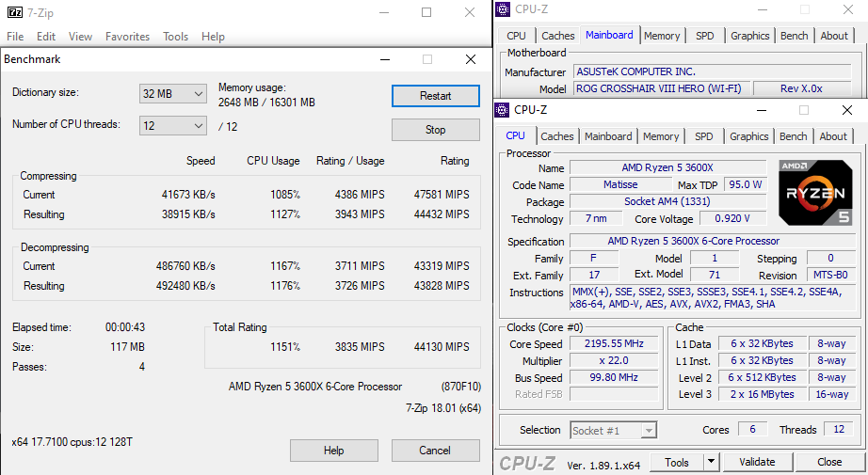Click the Compressing Current speed 41673 KB/s
The width and height of the screenshot is (868, 475).
[188, 195]
